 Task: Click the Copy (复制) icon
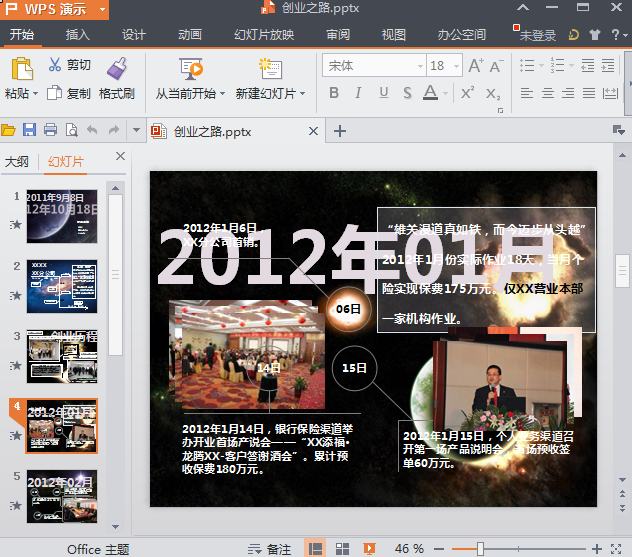55,93
